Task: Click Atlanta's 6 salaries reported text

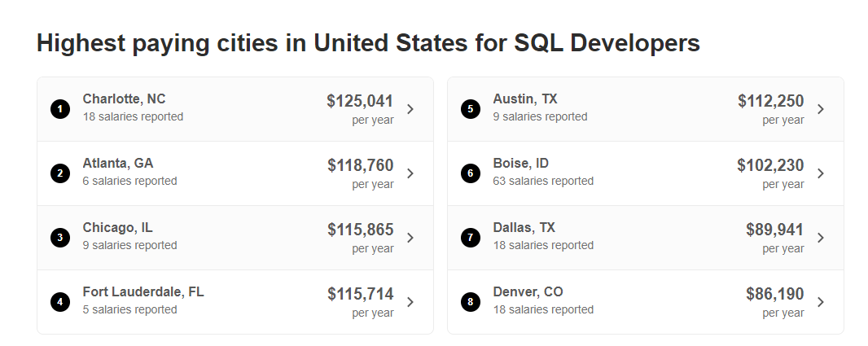Action: click(x=129, y=182)
